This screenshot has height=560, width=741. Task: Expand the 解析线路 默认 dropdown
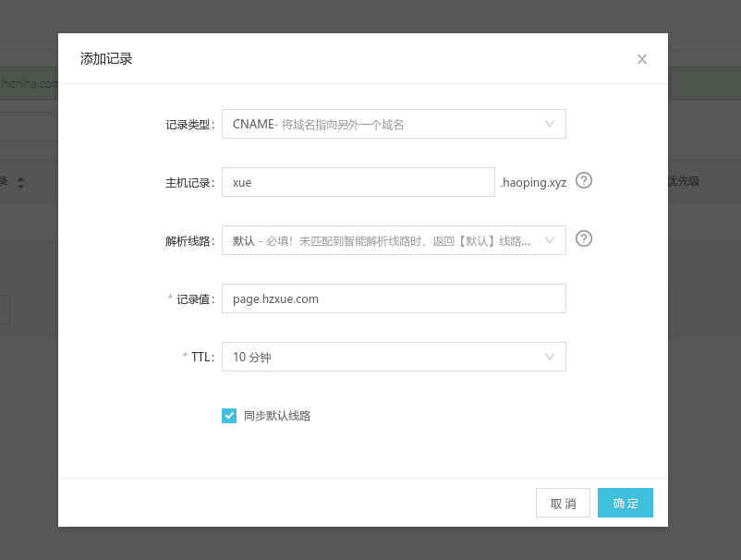(x=394, y=240)
